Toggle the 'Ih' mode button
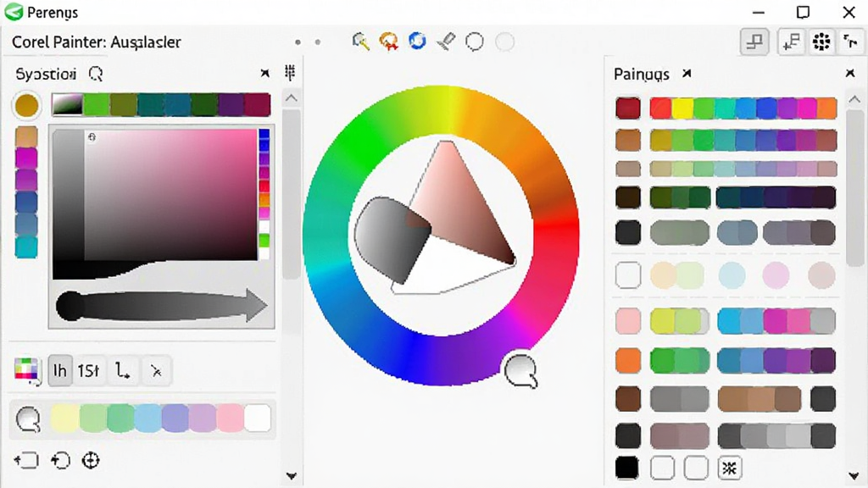The height and width of the screenshot is (488, 868). tap(60, 370)
